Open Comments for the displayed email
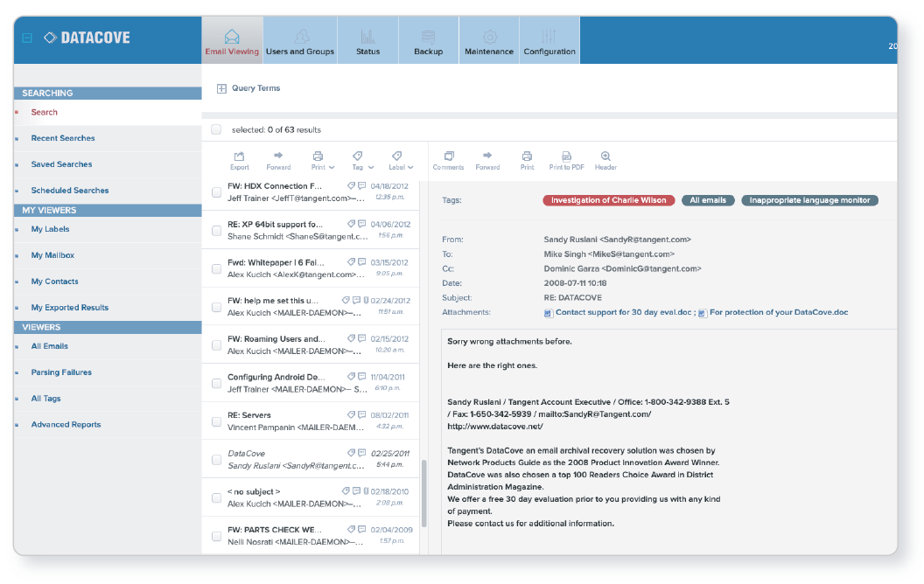 click(x=449, y=156)
